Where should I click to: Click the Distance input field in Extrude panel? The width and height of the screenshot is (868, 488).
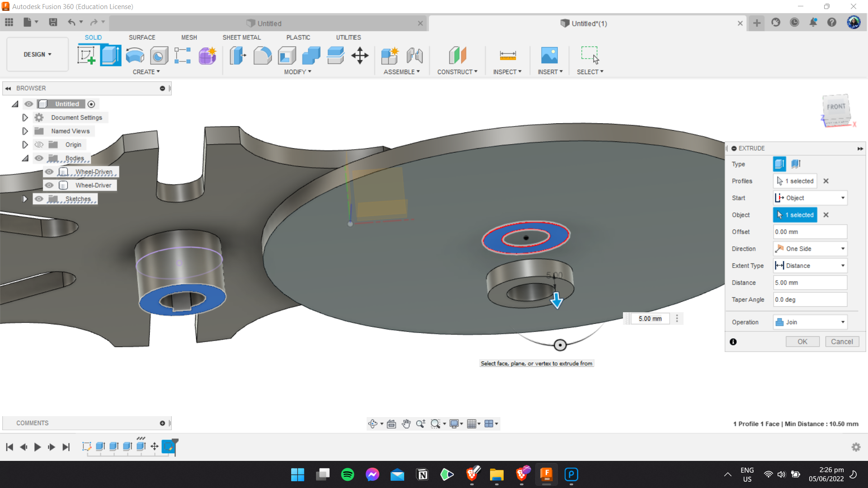pyautogui.click(x=810, y=283)
